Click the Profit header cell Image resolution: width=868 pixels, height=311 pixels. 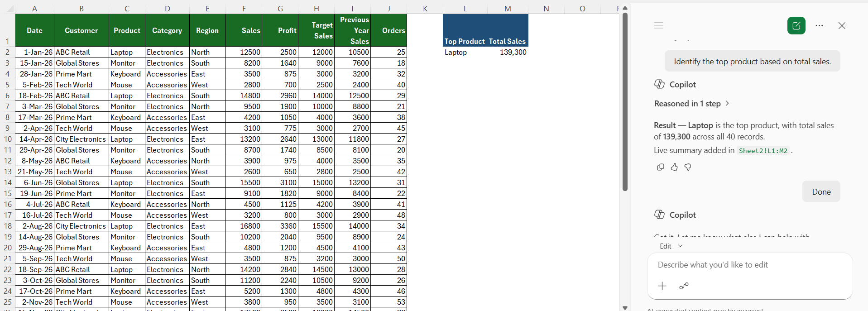(x=280, y=30)
